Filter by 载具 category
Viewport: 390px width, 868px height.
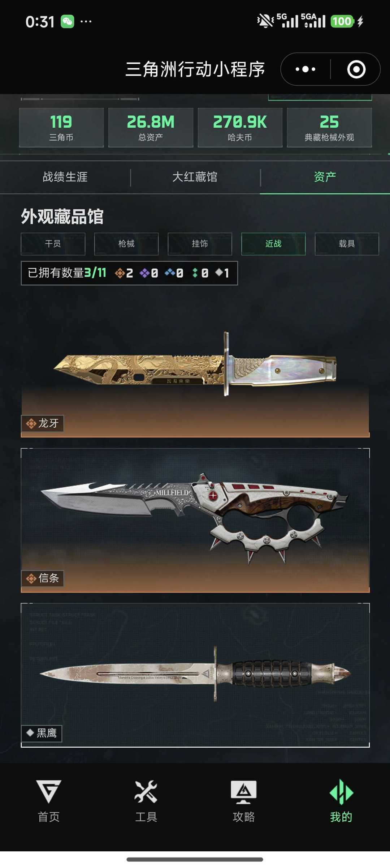(x=347, y=244)
